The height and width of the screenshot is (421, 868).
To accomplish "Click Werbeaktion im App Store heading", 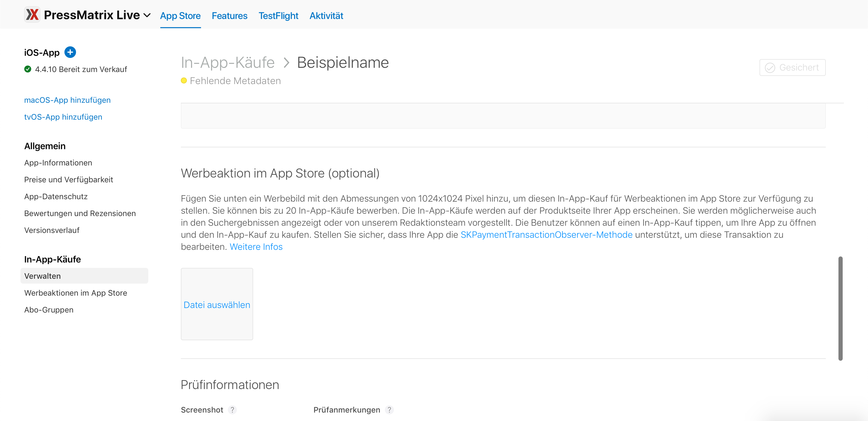I will click(x=280, y=173).
